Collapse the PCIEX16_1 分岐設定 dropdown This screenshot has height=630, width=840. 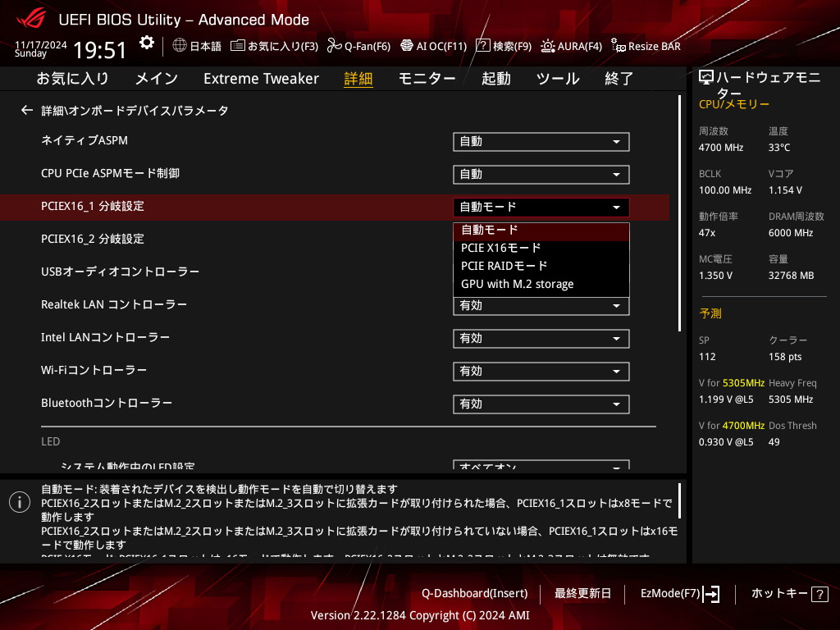tap(541, 207)
